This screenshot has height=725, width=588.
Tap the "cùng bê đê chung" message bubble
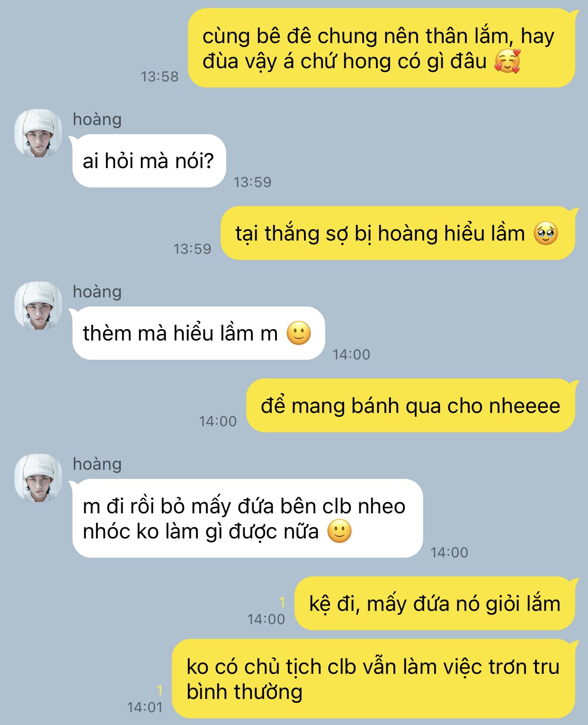[x=382, y=48]
